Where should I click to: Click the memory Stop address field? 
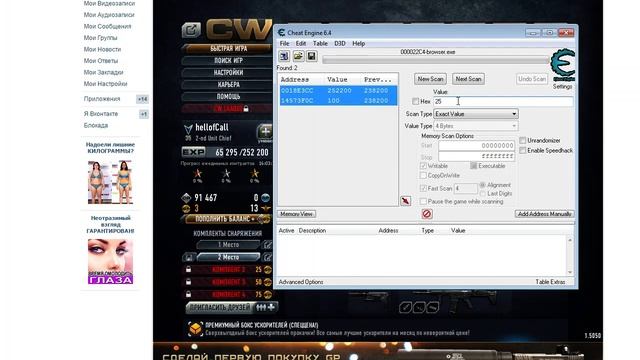pyautogui.click(x=477, y=157)
